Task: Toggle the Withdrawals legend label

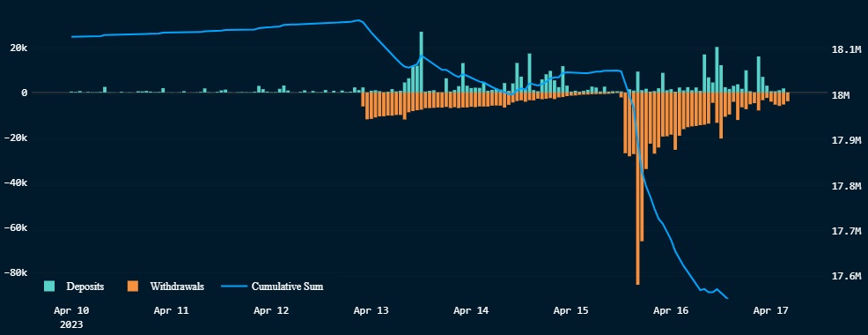Action: point(177,287)
